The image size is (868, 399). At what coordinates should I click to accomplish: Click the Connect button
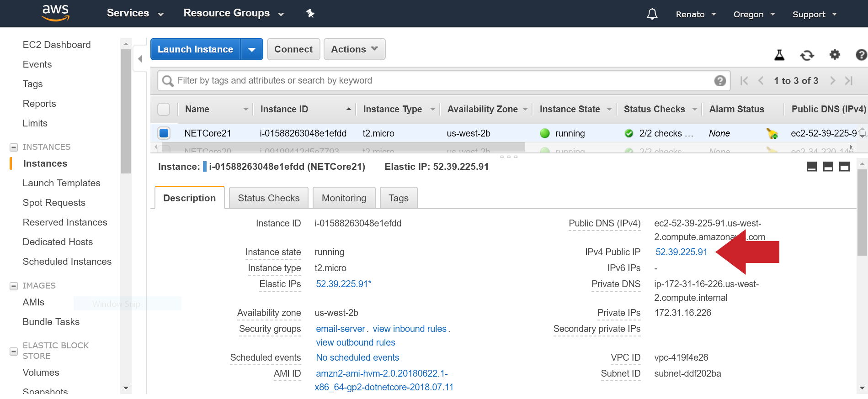(293, 49)
